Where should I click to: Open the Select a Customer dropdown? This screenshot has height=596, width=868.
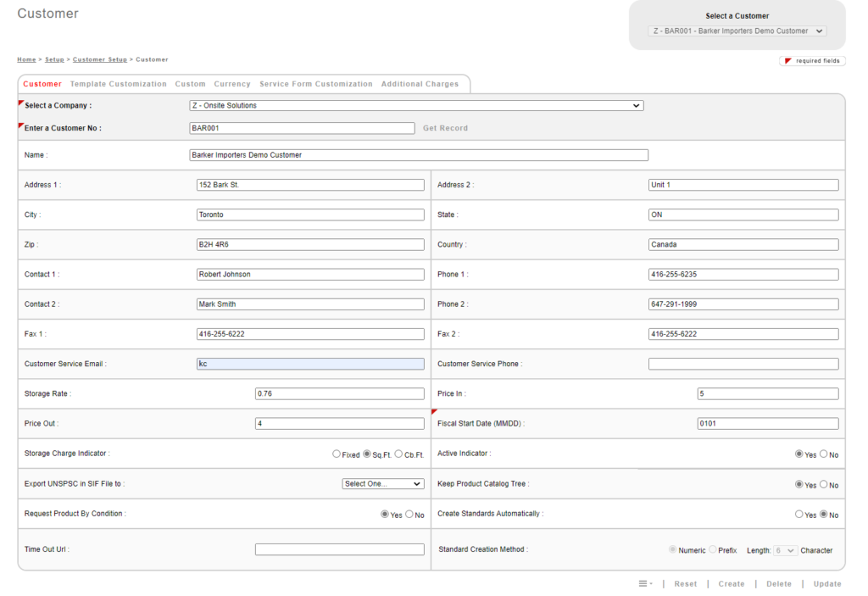click(737, 31)
